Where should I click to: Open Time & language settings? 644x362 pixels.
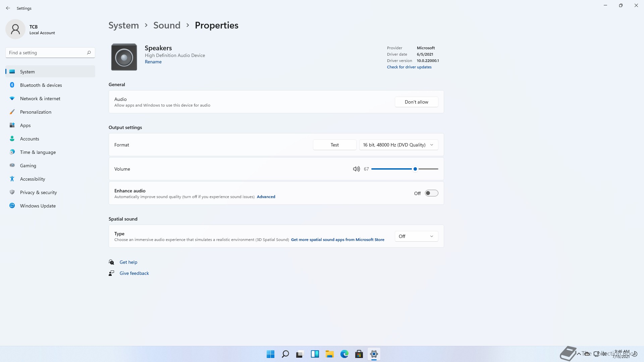point(50,152)
